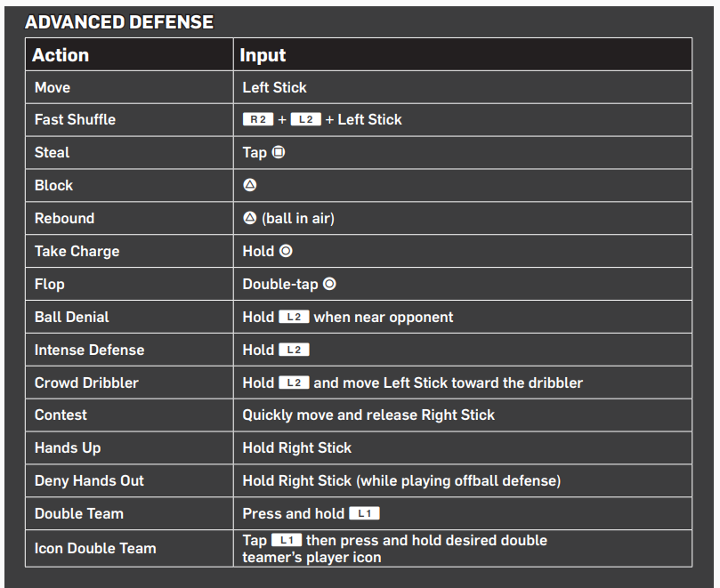Click 'Quickly move and release Right Stick' text
Image resolution: width=720 pixels, height=588 pixels.
point(368,415)
